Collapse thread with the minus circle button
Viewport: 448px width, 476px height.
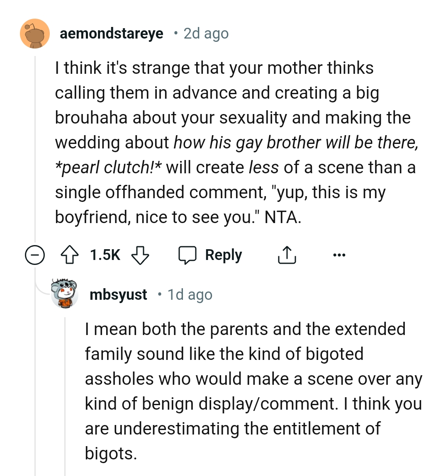(35, 255)
